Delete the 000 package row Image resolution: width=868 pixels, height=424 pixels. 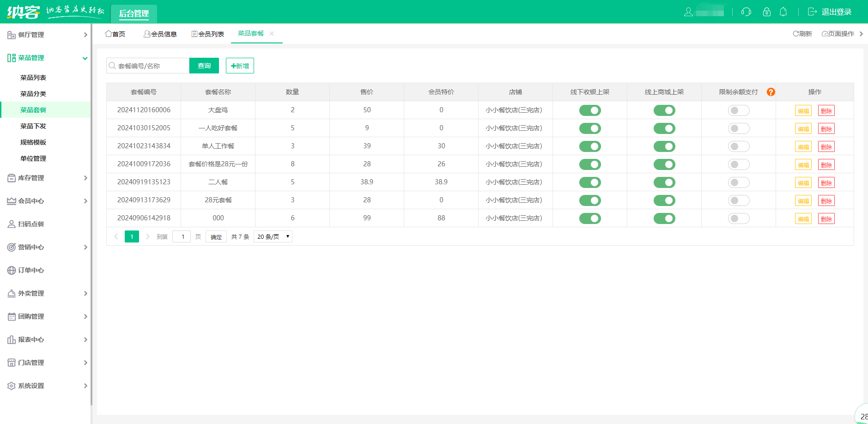pos(826,219)
